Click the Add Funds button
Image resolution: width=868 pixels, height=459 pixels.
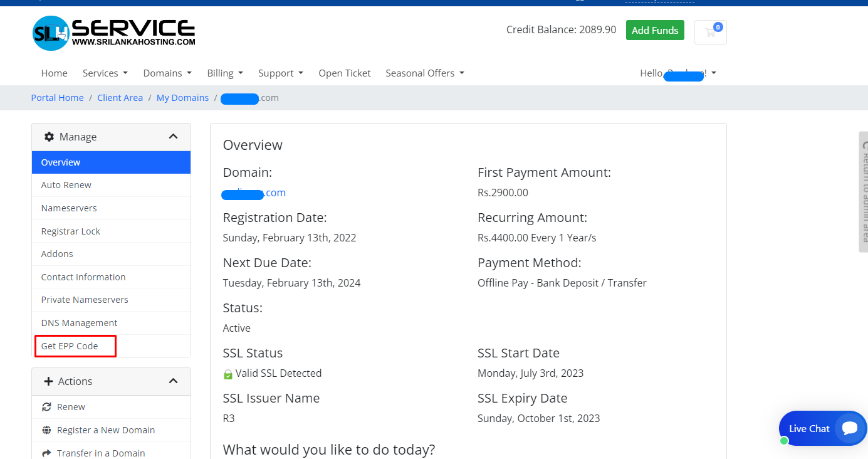coord(655,30)
